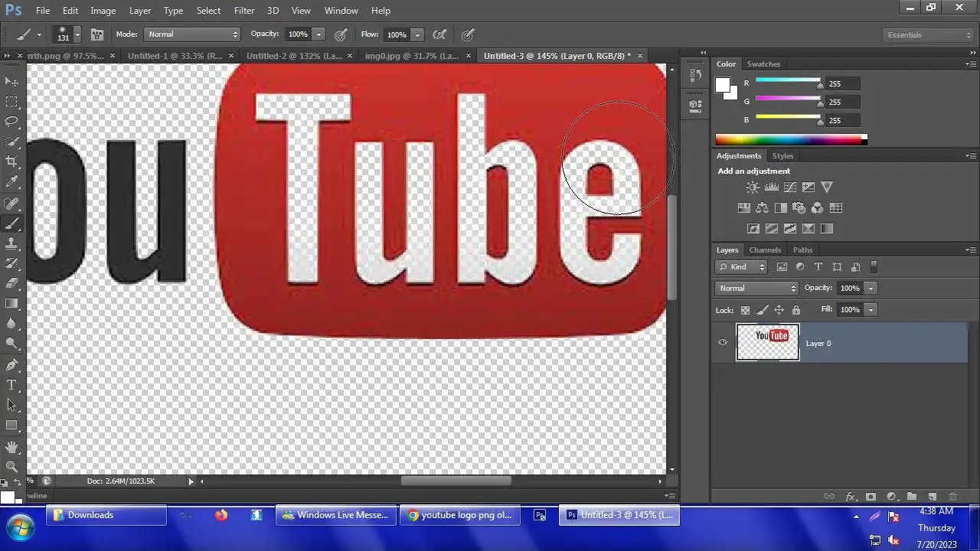Open the brush Mode dropdown
Image resolution: width=980 pixels, height=551 pixels.
pyautogui.click(x=192, y=34)
